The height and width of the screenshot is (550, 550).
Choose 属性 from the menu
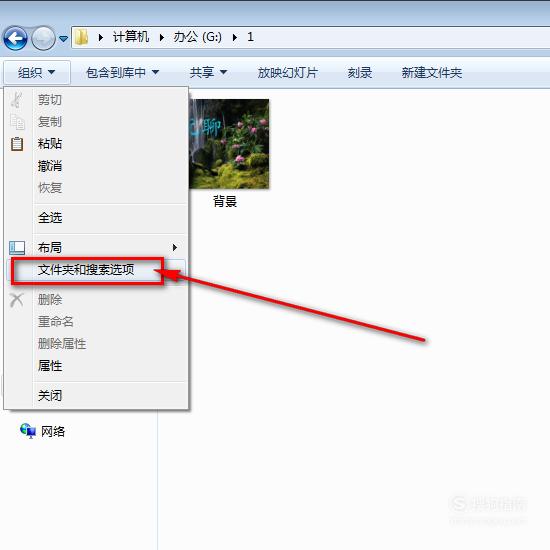click(x=96, y=366)
